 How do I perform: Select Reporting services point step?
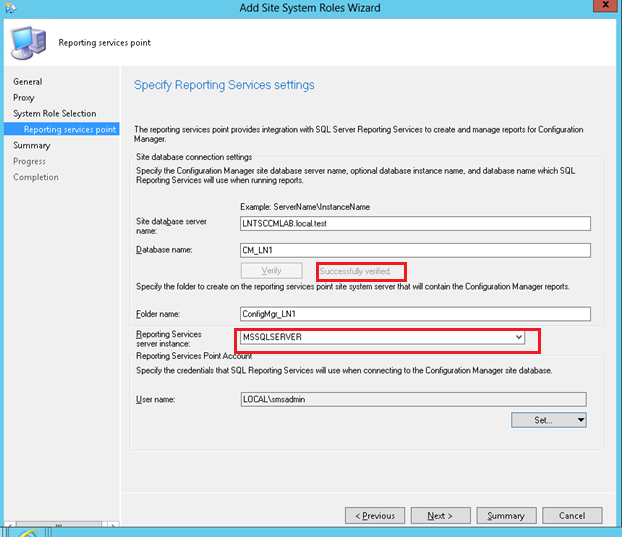tap(61, 129)
